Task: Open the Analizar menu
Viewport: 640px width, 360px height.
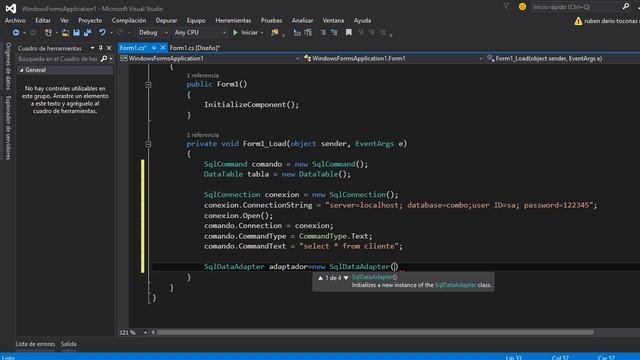Action: pyautogui.click(x=302, y=20)
